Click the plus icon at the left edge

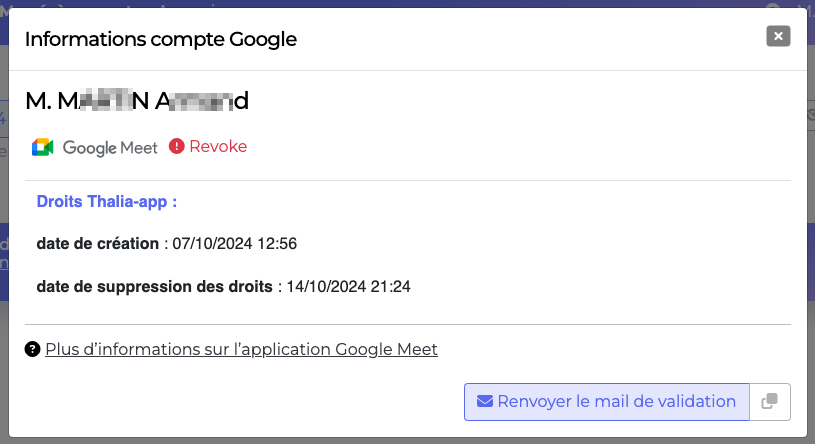click(x=3, y=118)
